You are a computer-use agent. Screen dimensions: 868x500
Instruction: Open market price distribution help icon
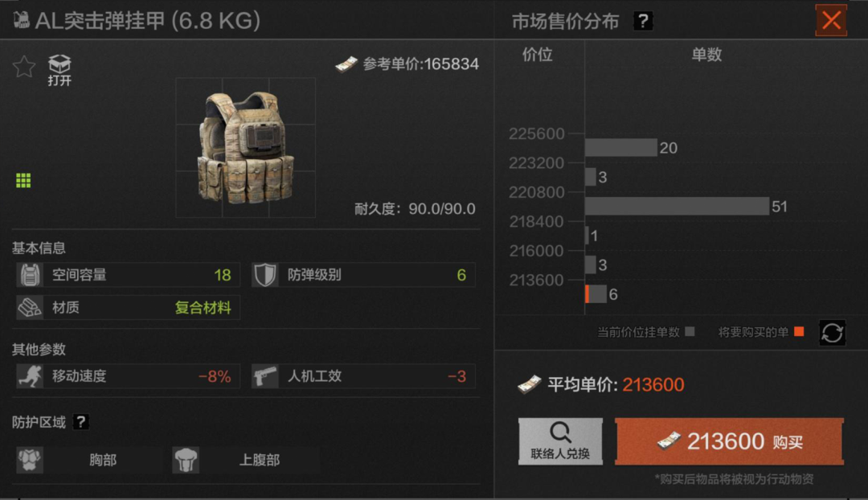coord(643,21)
